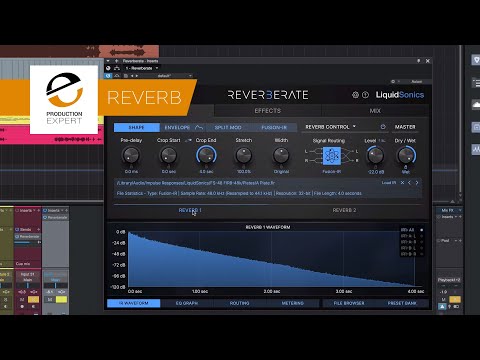Switch to the Mix tab
The image size is (480, 360).
coord(375,111)
